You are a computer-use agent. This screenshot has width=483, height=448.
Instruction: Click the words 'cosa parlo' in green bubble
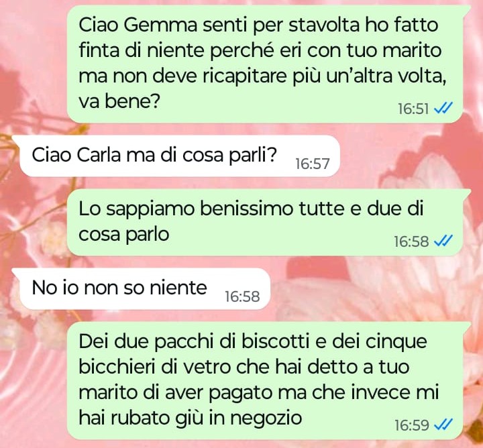click(x=124, y=234)
